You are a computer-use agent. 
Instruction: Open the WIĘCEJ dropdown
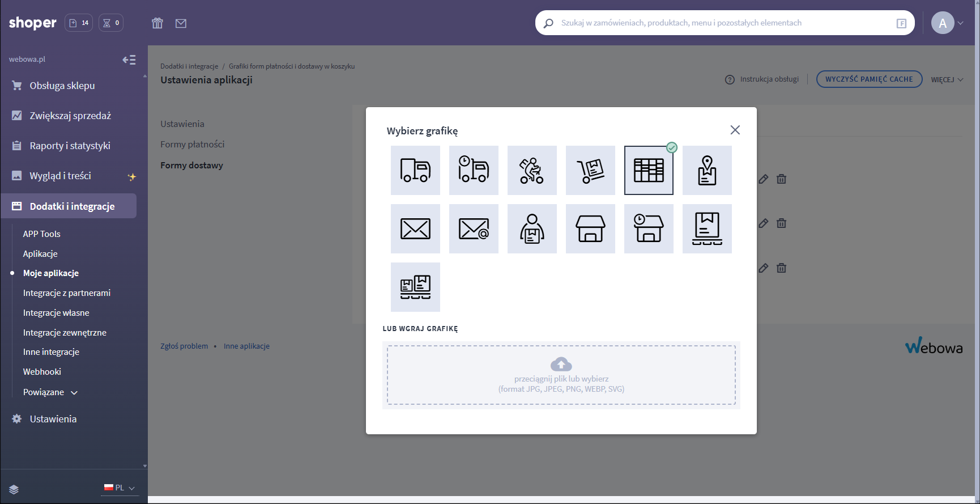947,80
